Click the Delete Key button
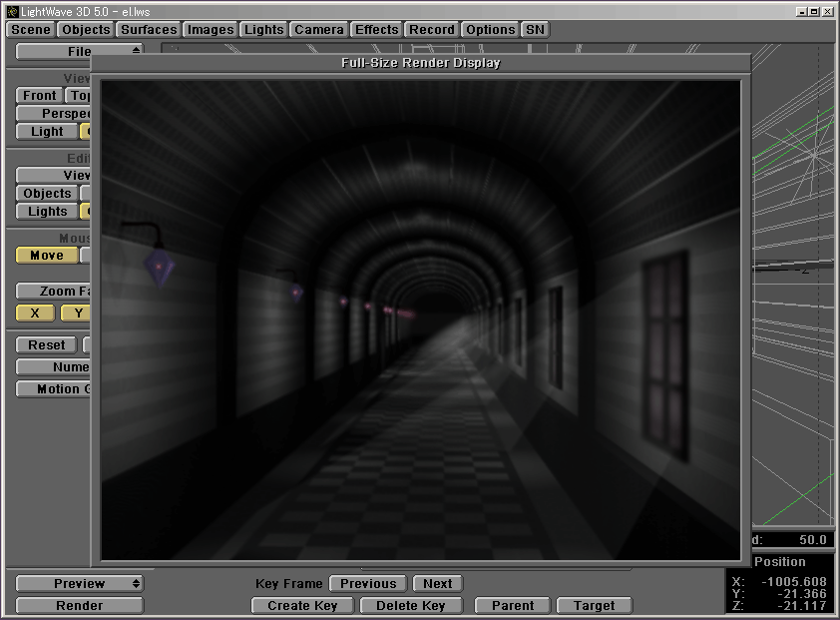 (411, 606)
